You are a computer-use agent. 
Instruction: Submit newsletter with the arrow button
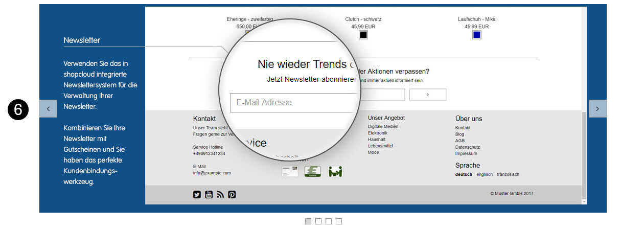(428, 95)
